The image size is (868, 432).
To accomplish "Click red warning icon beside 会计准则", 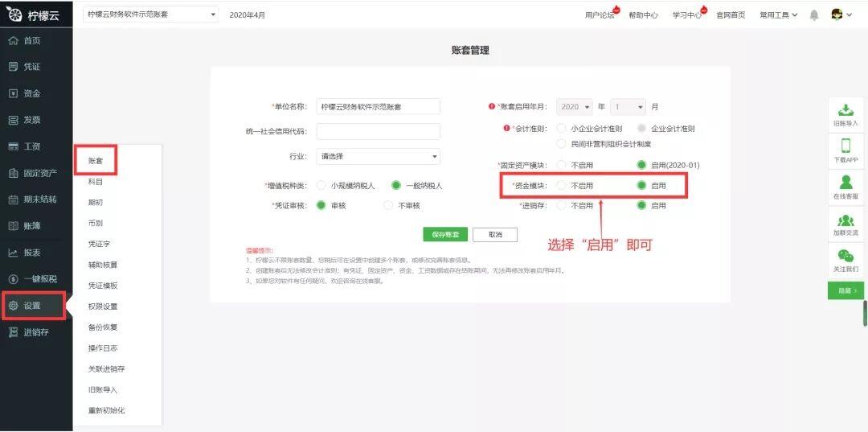I will (x=506, y=129).
